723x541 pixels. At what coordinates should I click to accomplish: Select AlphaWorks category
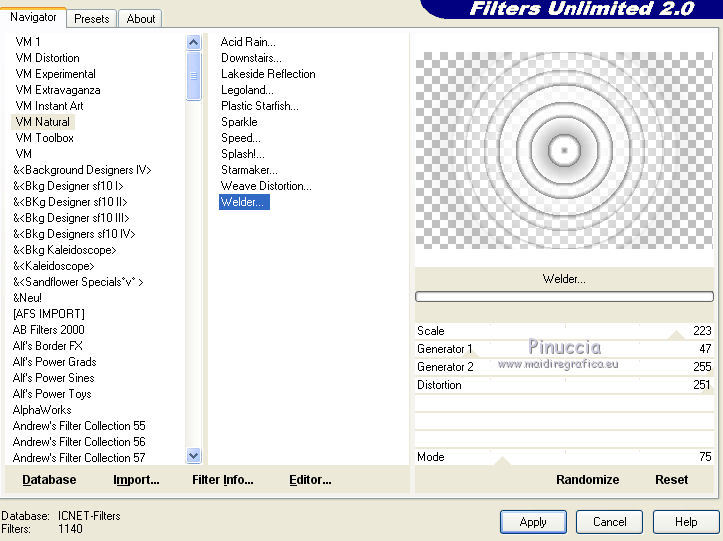[42, 410]
